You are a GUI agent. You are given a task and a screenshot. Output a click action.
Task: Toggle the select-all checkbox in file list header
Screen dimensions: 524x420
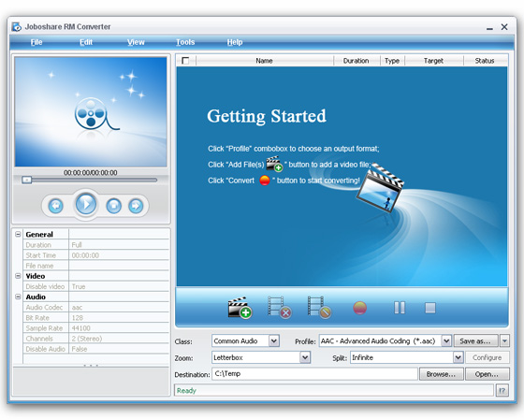click(185, 61)
